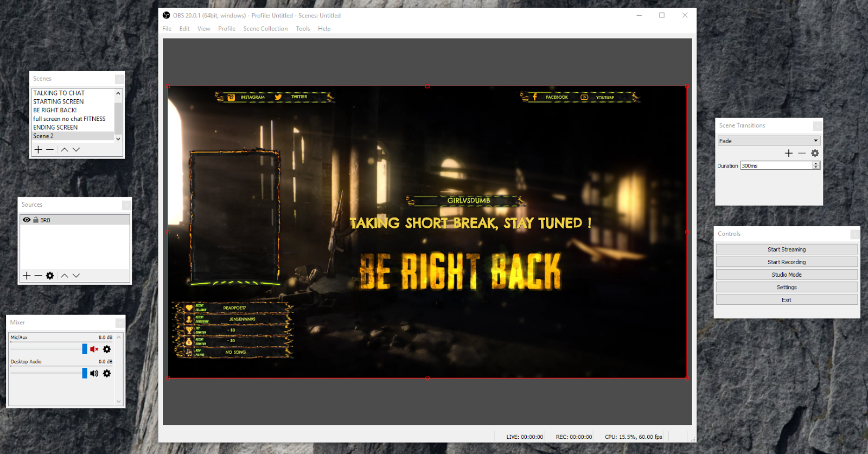The image size is (868, 454).
Task: Maximize the OBS window
Action: 662,15
